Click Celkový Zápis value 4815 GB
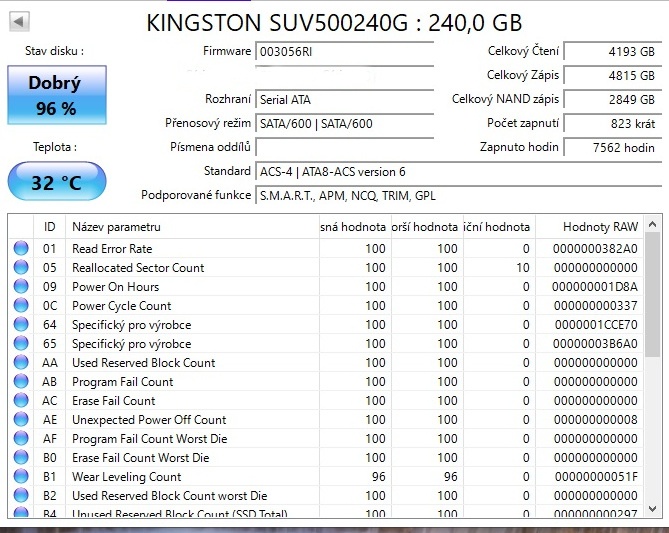This screenshot has width=669, height=533. (x=613, y=76)
